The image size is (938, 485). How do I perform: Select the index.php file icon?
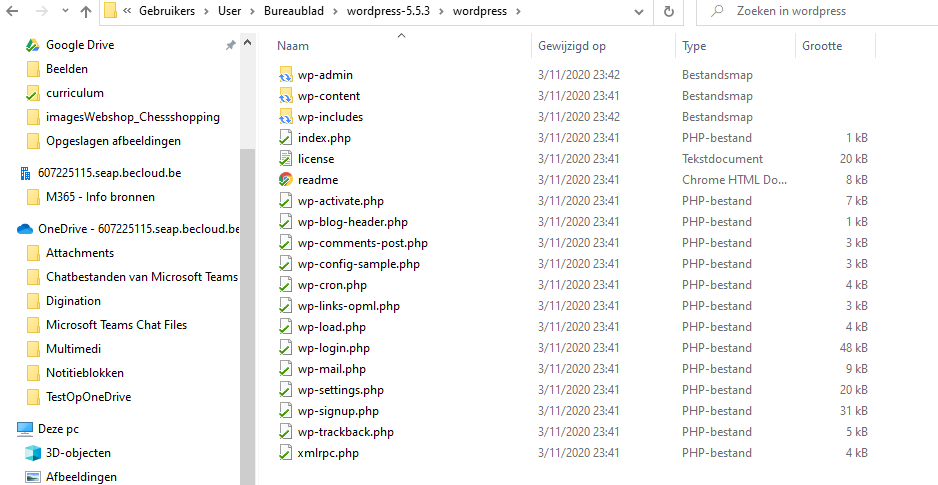click(x=285, y=138)
